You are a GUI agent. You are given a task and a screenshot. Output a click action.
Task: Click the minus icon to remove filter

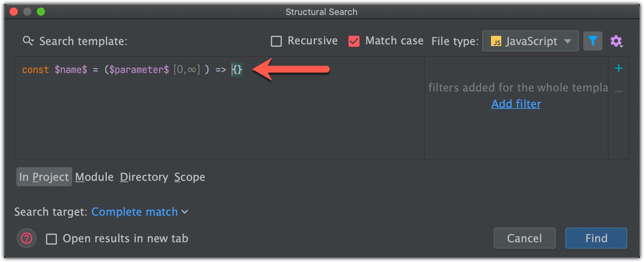click(619, 91)
